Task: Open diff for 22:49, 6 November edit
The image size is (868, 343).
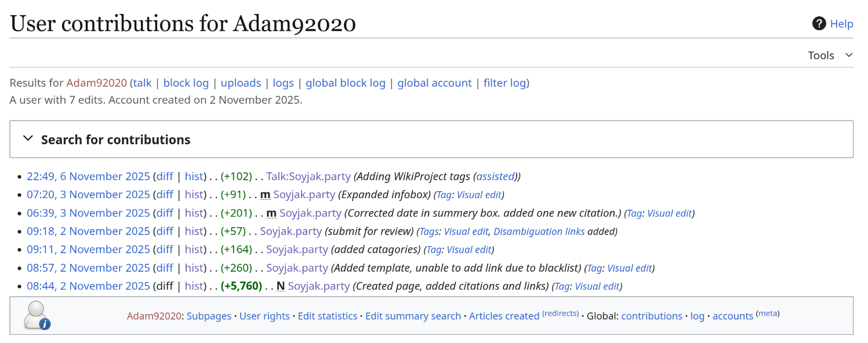Action: tap(165, 176)
